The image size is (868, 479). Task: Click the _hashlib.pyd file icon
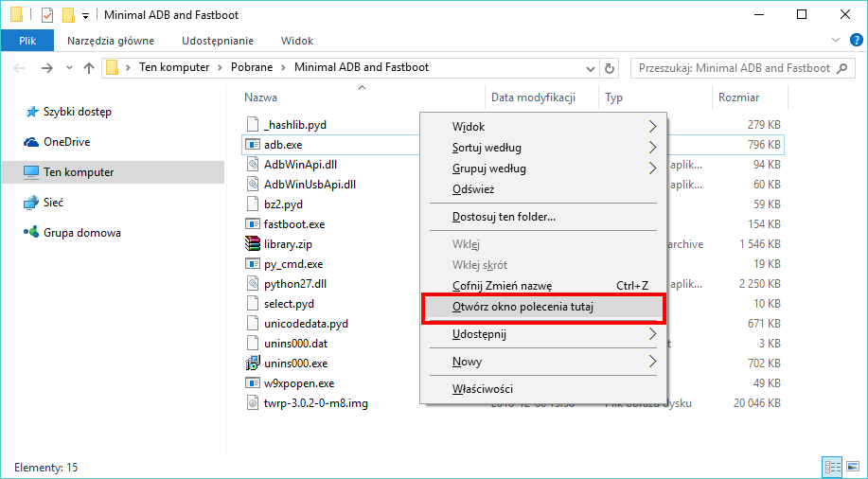point(253,125)
